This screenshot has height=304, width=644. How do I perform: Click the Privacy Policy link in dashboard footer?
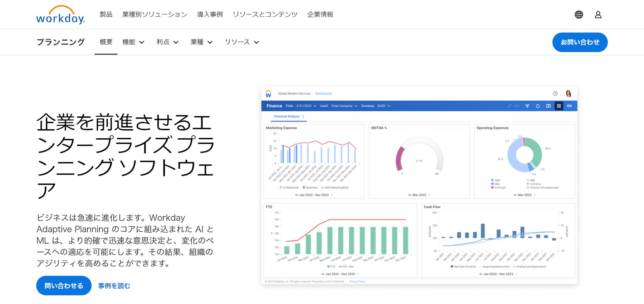[357, 282]
